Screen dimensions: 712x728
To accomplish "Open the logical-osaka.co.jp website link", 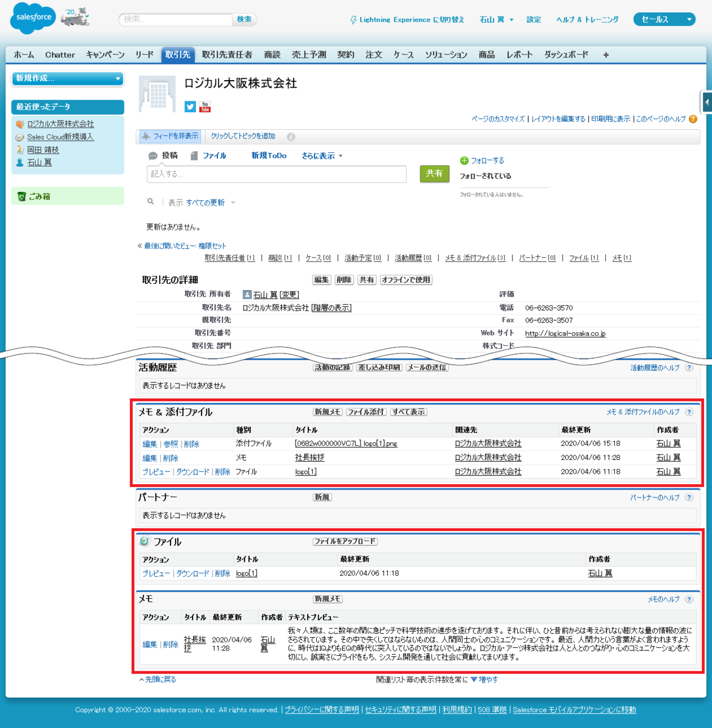I will [x=565, y=333].
